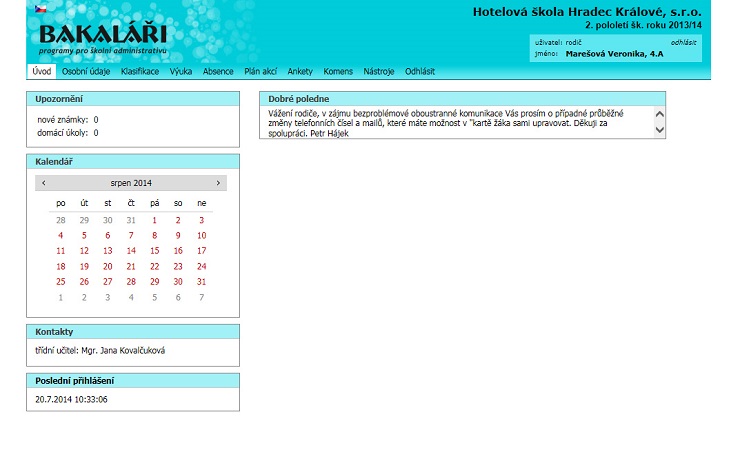Open Osobní údaje menu
Viewport: 740px width, 472px height.
tap(86, 71)
